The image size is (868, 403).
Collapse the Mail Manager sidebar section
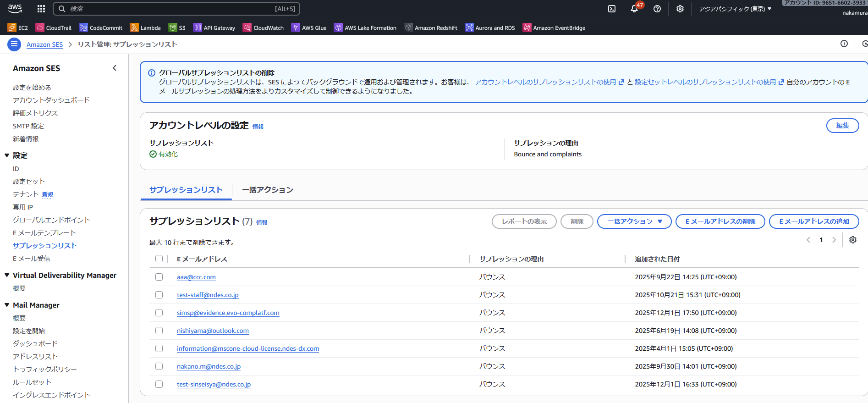pyautogui.click(x=7, y=305)
